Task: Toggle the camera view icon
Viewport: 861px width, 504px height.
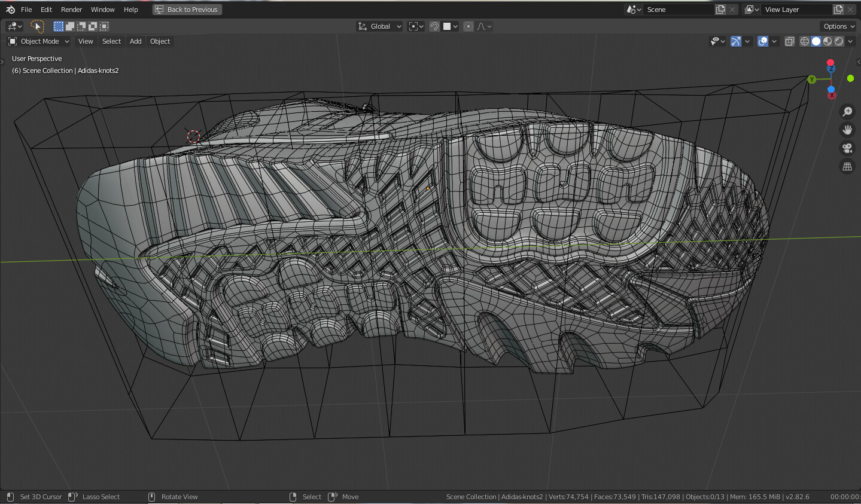Action: pyautogui.click(x=847, y=148)
